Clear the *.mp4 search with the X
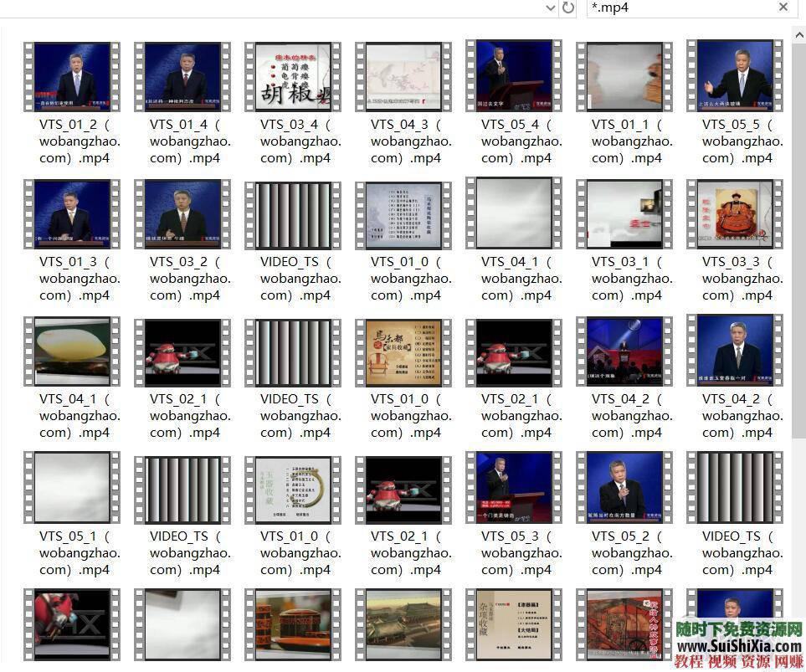 point(783,7)
